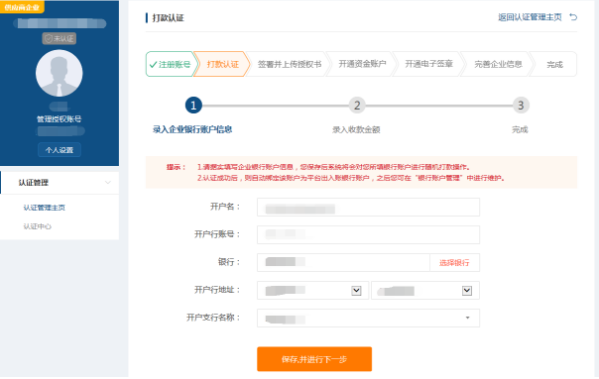Click the user avatar picture
Image resolution: width=599 pixels, height=379 pixels.
59,73
